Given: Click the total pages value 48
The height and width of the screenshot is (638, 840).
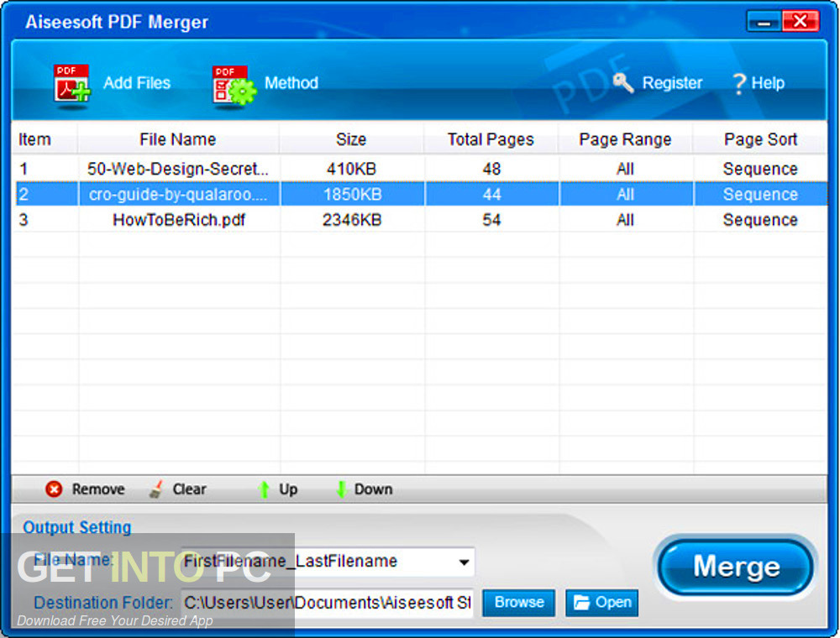Looking at the screenshot, I should point(491,169).
